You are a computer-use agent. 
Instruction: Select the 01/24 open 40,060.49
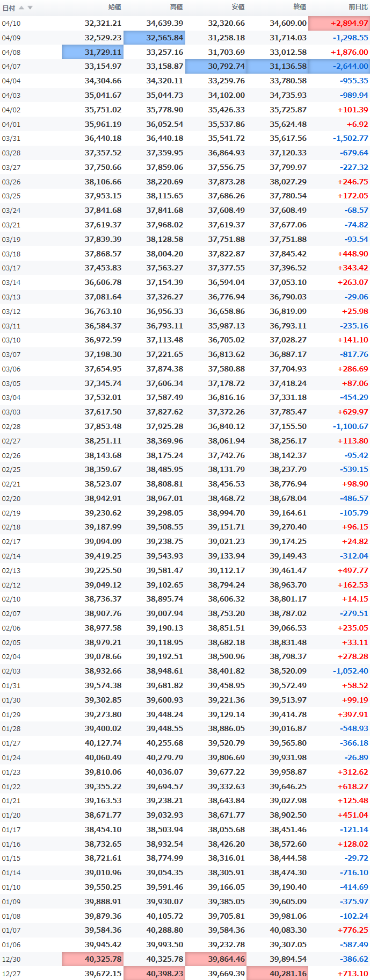[x=103, y=757]
